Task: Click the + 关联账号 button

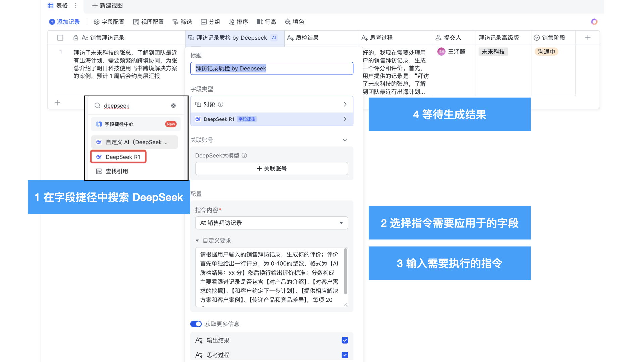Action: 271,168
